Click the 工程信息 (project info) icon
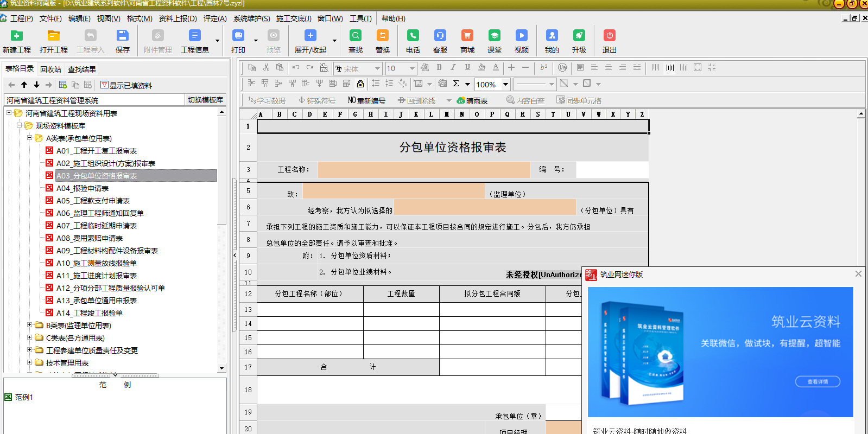The image size is (868, 434). [194, 36]
